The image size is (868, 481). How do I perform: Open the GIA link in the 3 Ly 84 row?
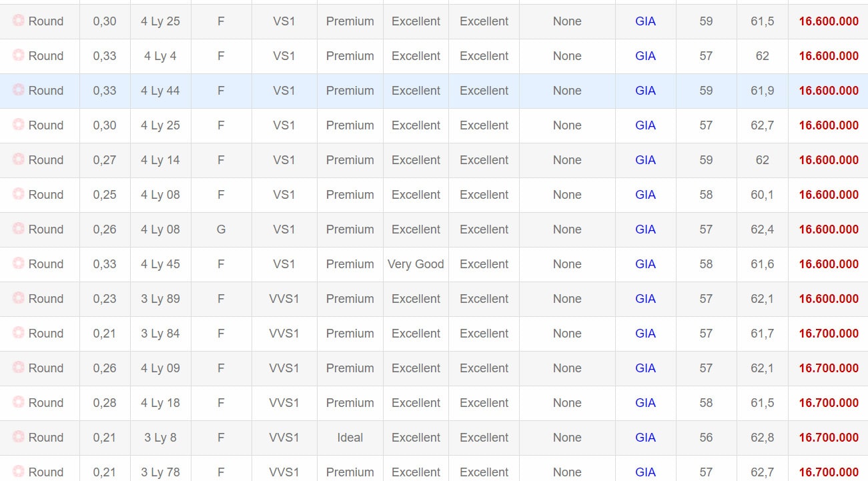645,334
